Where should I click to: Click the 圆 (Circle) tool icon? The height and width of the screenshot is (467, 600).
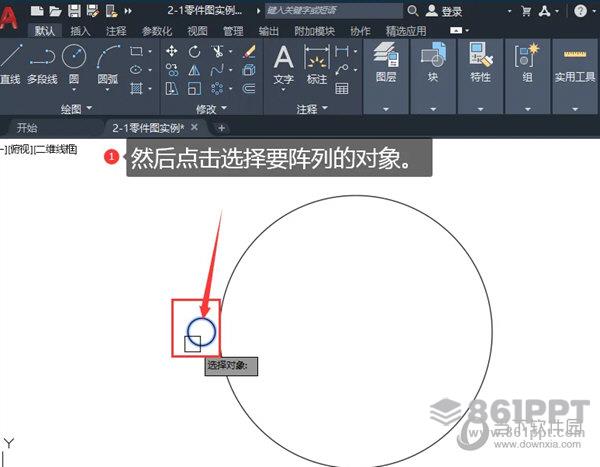pyautogui.click(x=74, y=58)
